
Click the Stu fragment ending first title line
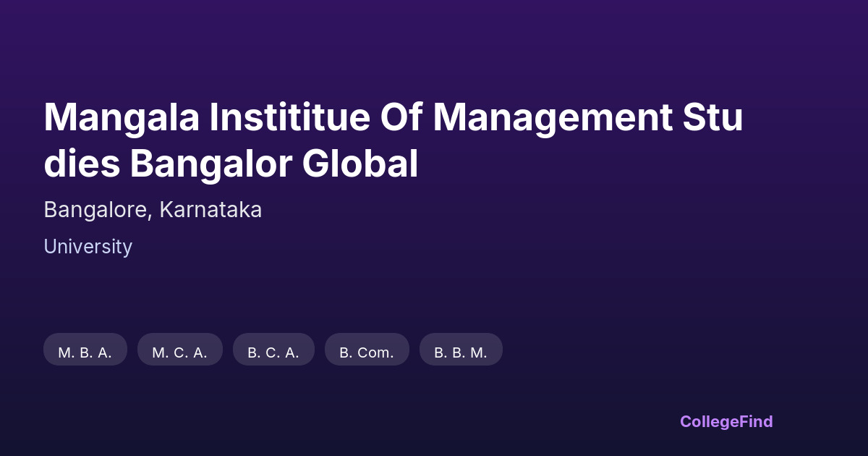[715, 117]
